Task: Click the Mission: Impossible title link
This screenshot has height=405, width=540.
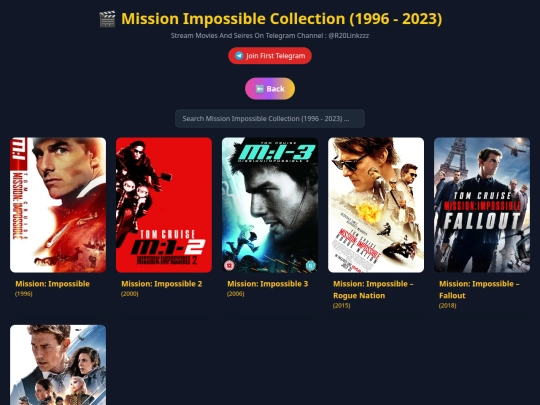Action: coord(52,284)
